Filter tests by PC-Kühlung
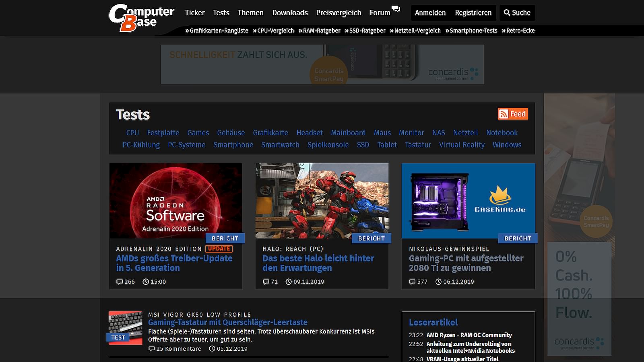644x362 pixels. click(141, 145)
